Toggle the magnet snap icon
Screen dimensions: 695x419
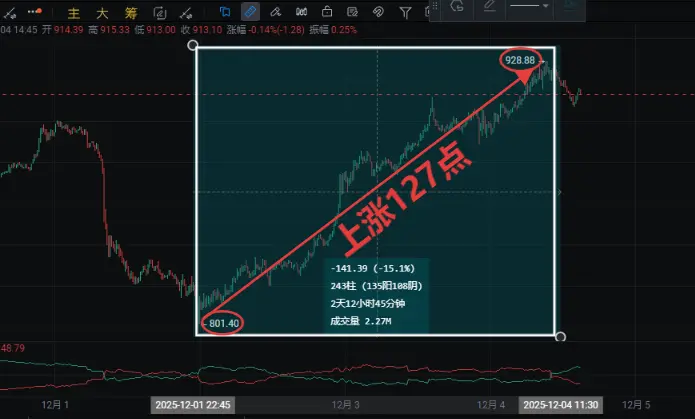378,12
